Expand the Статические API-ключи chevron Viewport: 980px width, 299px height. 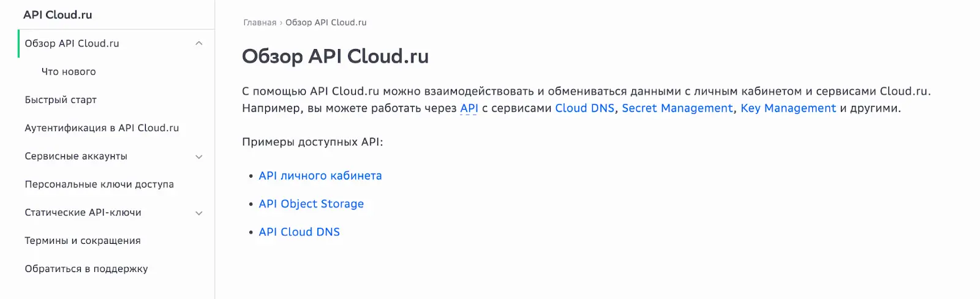tap(198, 213)
